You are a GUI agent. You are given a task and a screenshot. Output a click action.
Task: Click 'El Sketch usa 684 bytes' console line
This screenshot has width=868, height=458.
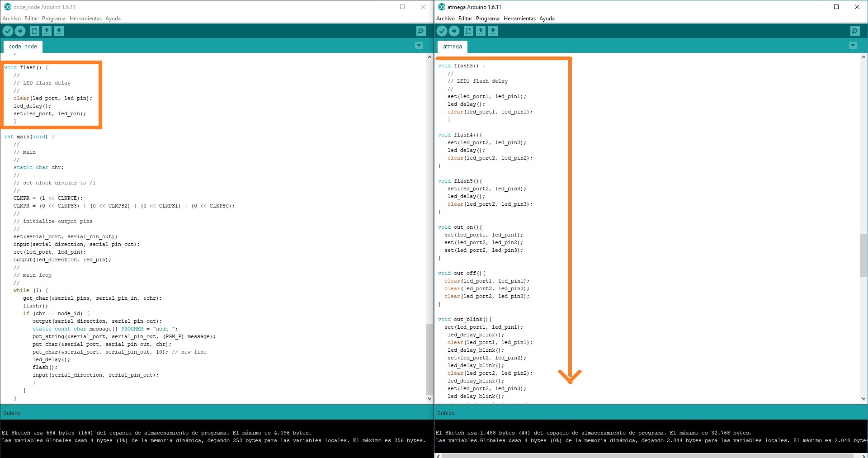pos(157,433)
